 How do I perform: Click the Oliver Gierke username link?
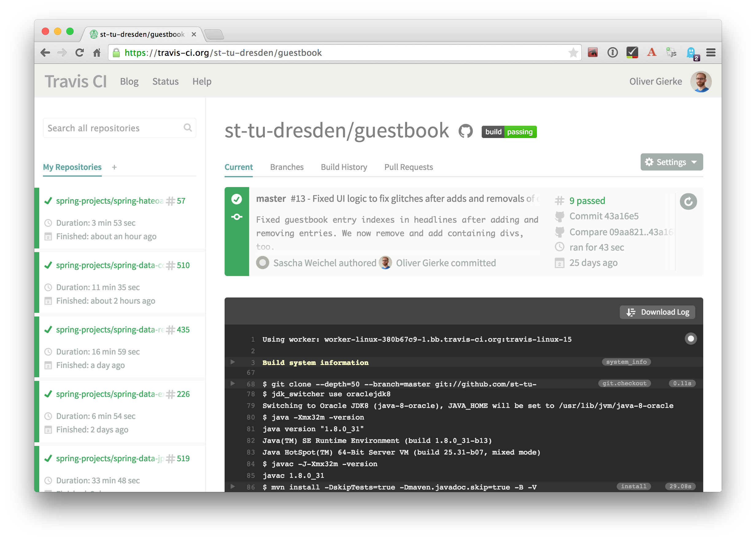[655, 82]
